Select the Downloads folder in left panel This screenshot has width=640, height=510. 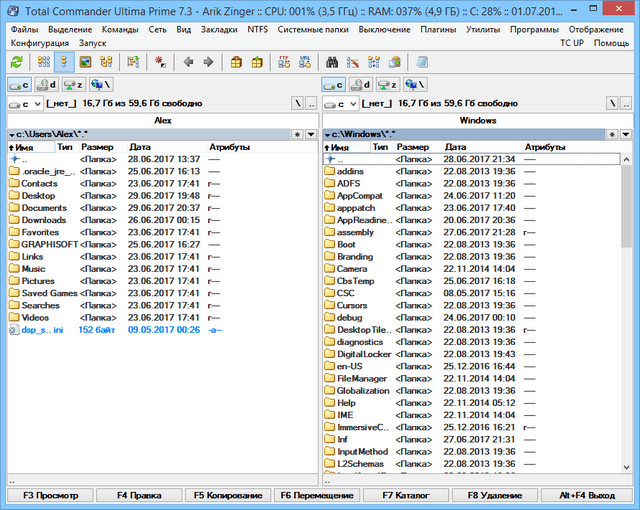point(43,220)
